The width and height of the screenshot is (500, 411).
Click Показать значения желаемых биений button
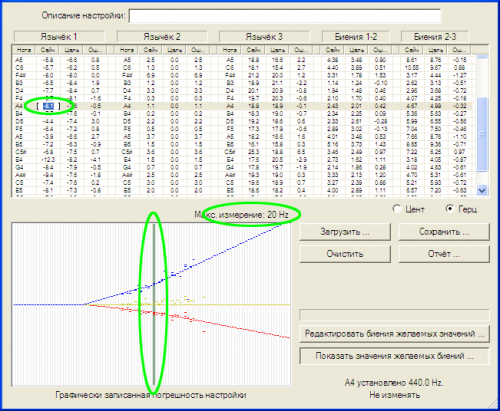click(395, 356)
